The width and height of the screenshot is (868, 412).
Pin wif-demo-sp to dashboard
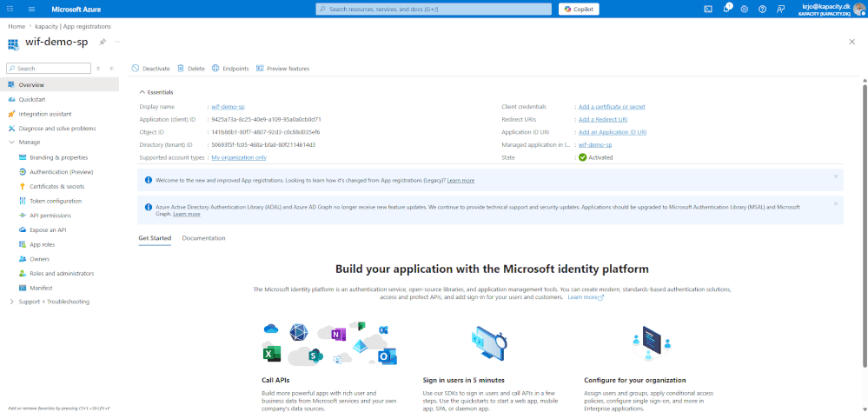(103, 42)
